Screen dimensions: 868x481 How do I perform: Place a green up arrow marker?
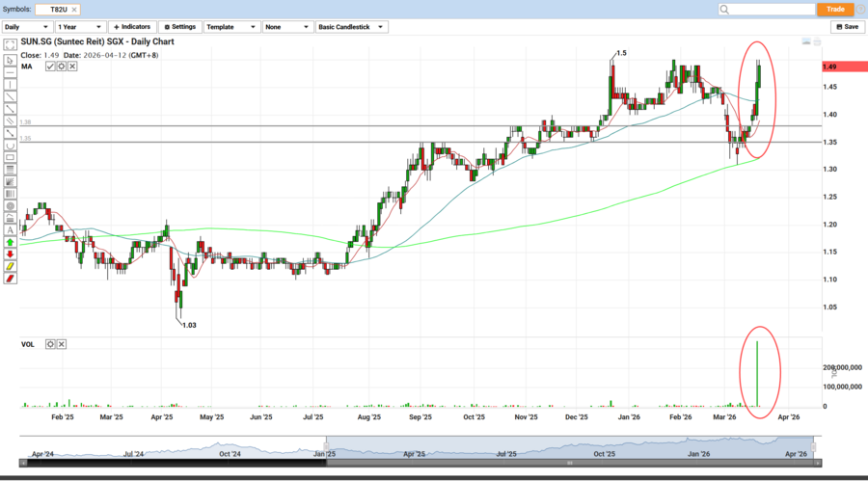(x=10, y=242)
